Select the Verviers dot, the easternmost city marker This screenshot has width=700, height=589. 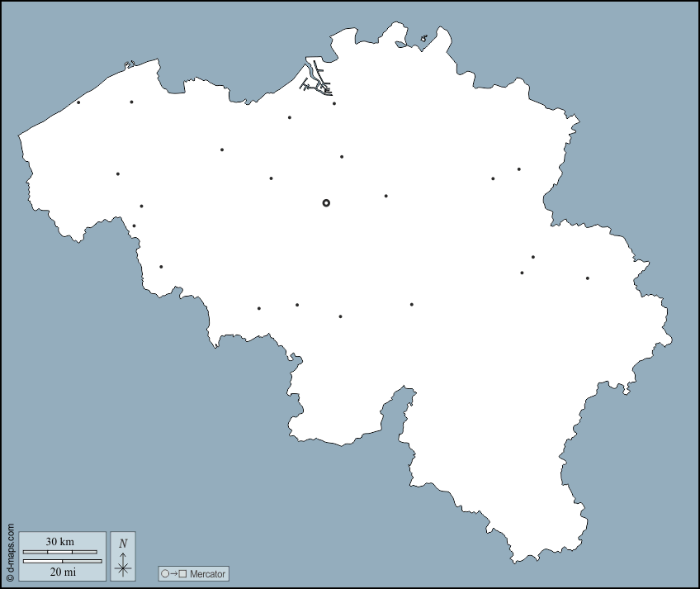(588, 278)
